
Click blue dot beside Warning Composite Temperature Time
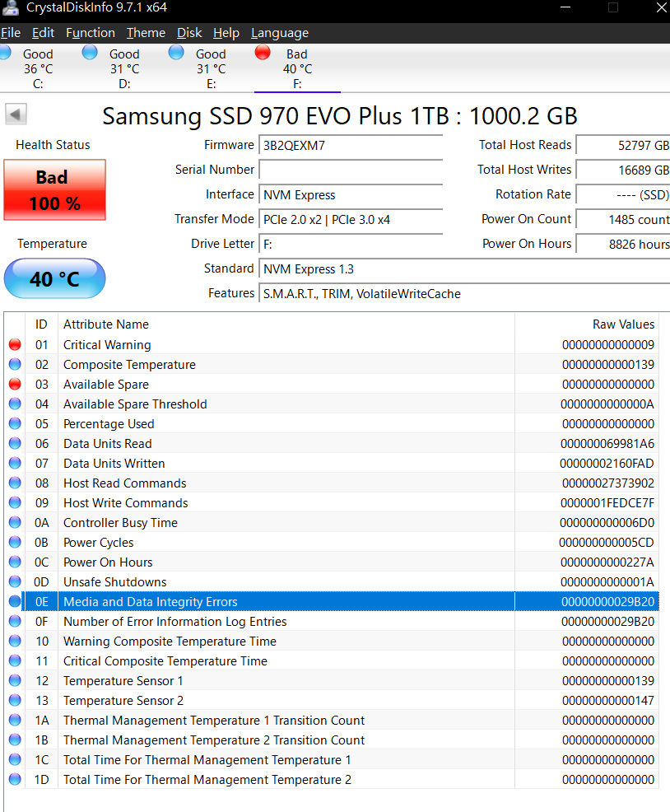tap(15, 641)
